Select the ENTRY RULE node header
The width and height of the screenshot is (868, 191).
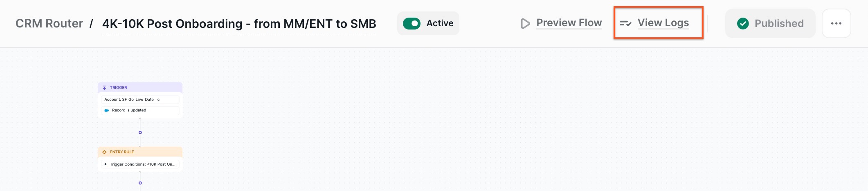140,152
